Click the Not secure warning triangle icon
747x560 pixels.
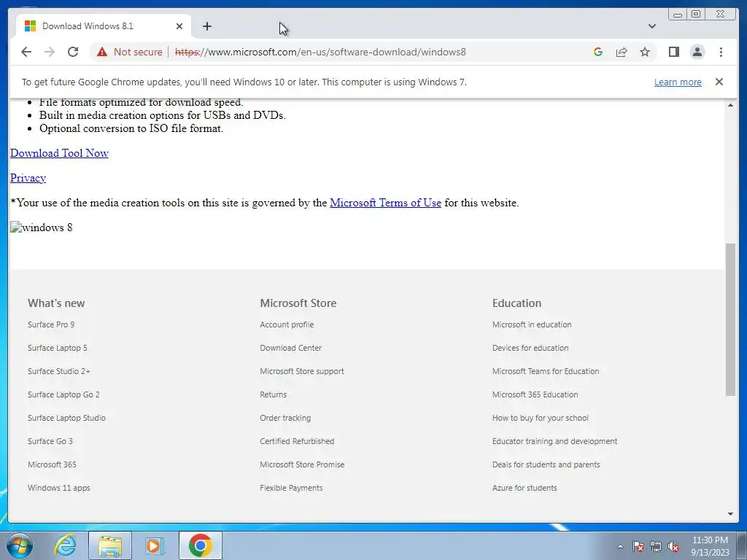102,52
